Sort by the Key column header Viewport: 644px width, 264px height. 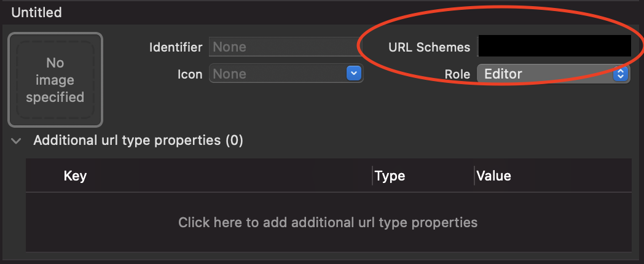pyautogui.click(x=75, y=176)
